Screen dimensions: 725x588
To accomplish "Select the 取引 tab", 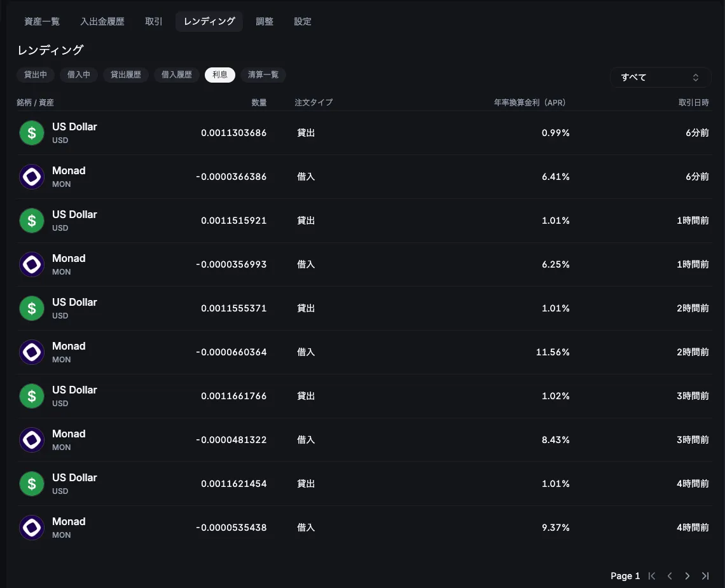I will point(154,22).
